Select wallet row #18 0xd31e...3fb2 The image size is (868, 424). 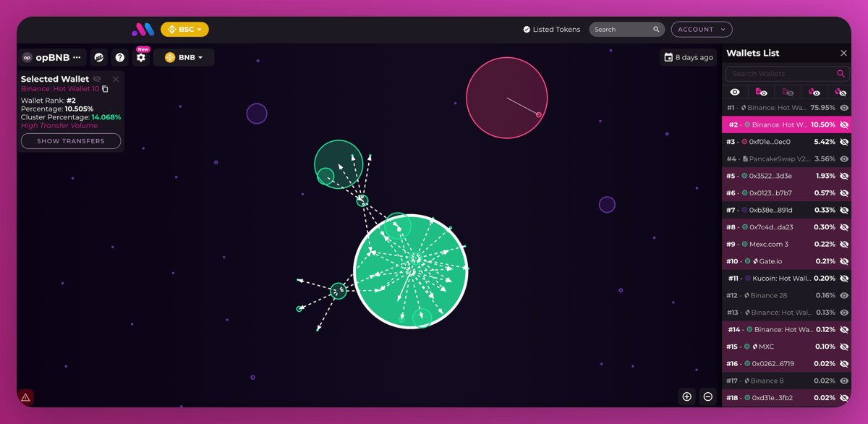coord(787,398)
